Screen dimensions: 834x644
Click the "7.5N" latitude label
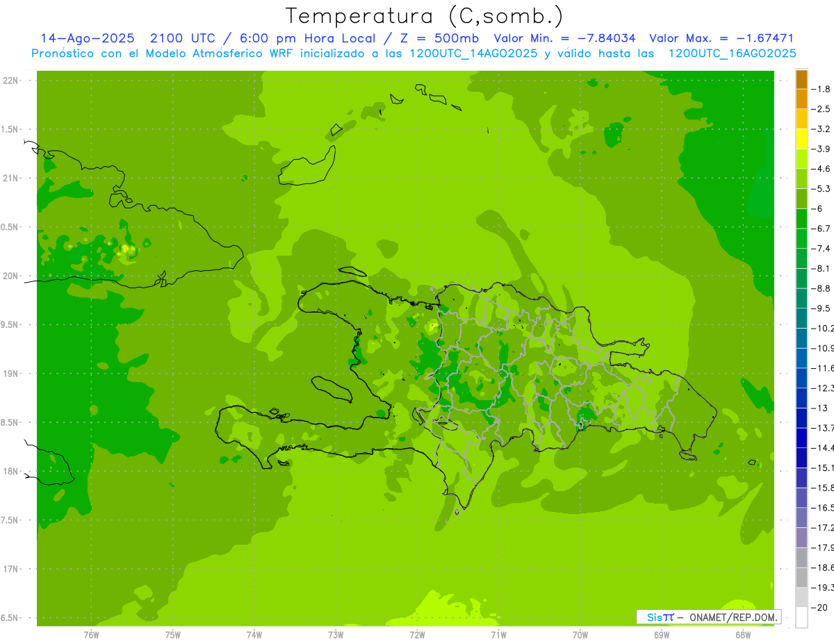pyautogui.click(x=10, y=520)
